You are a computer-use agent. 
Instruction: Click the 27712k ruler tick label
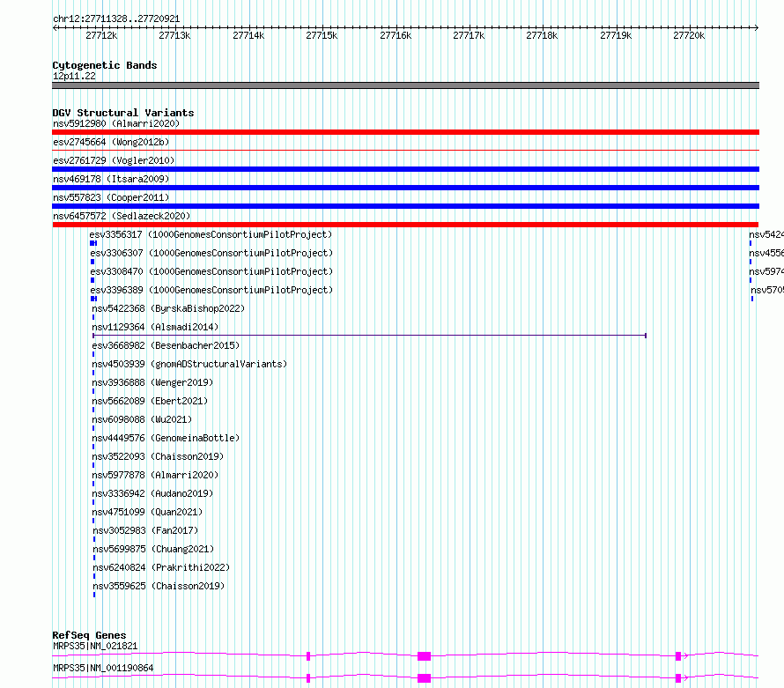101,35
